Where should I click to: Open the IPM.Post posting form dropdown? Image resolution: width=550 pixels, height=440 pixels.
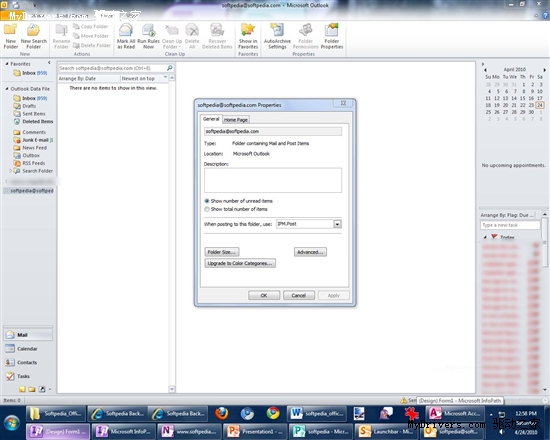tap(337, 224)
